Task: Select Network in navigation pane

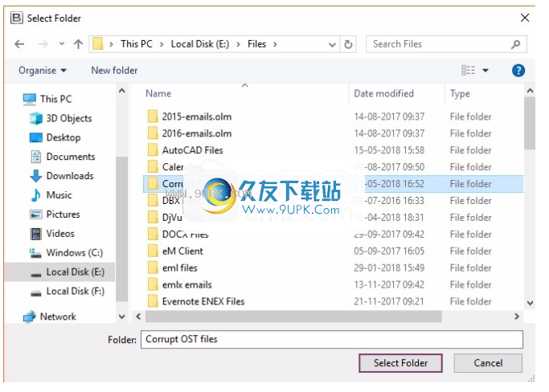Action: [49, 316]
